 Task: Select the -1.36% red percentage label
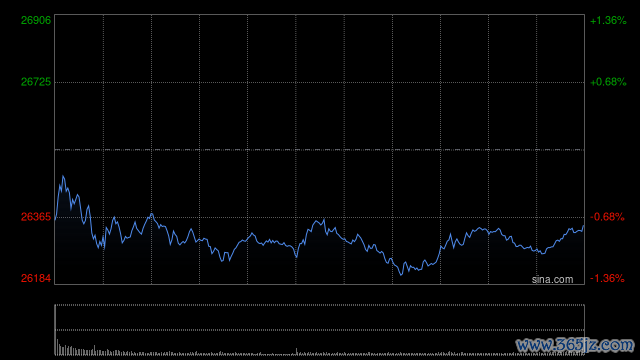[607, 278]
